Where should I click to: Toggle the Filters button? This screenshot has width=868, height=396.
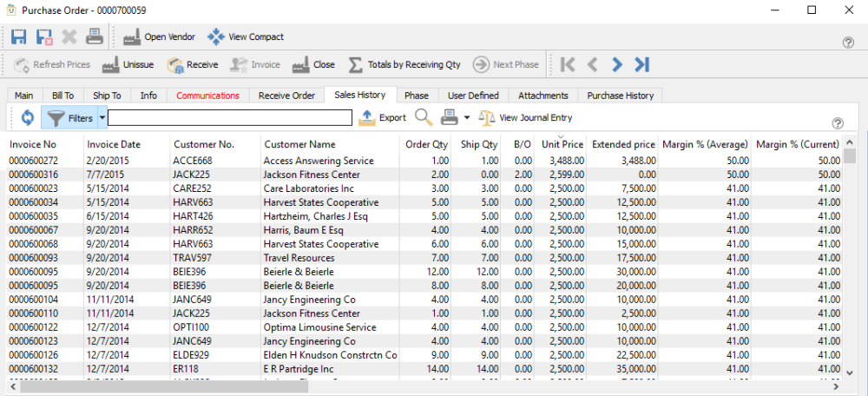click(x=70, y=118)
